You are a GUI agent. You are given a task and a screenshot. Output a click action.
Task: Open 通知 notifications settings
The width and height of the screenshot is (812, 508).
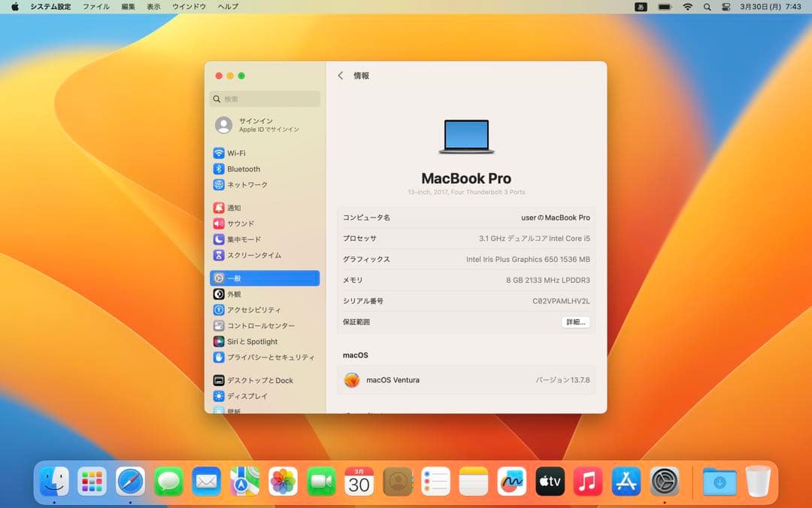pyautogui.click(x=265, y=208)
